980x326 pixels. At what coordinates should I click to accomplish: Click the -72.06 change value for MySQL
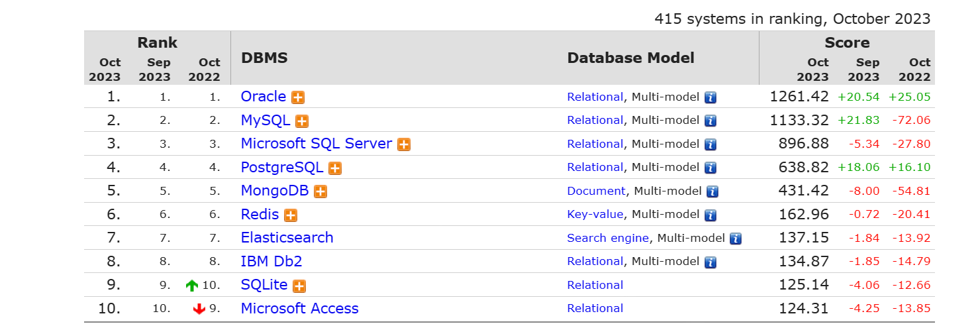pyautogui.click(x=911, y=121)
